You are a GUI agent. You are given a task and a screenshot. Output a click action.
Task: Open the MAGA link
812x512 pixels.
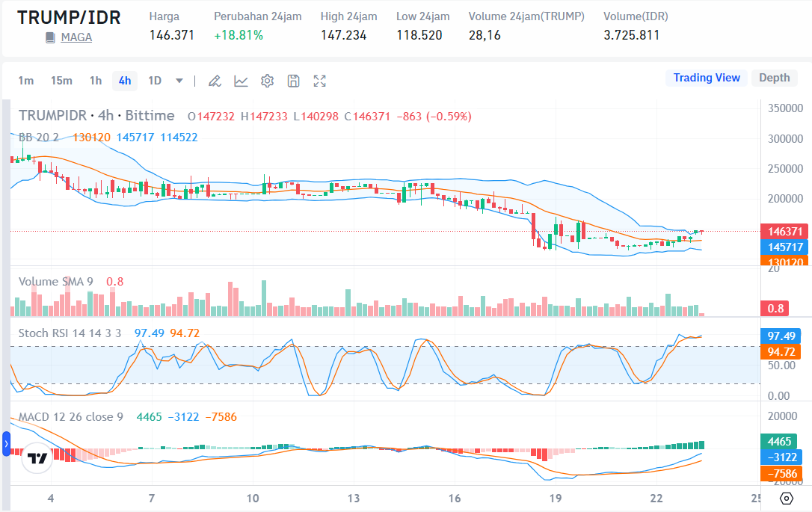[76, 37]
